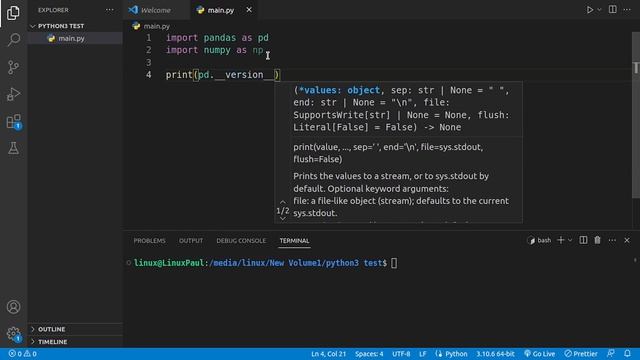Kill terminal with trash icon
The image size is (640, 360).
coord(597,240)
